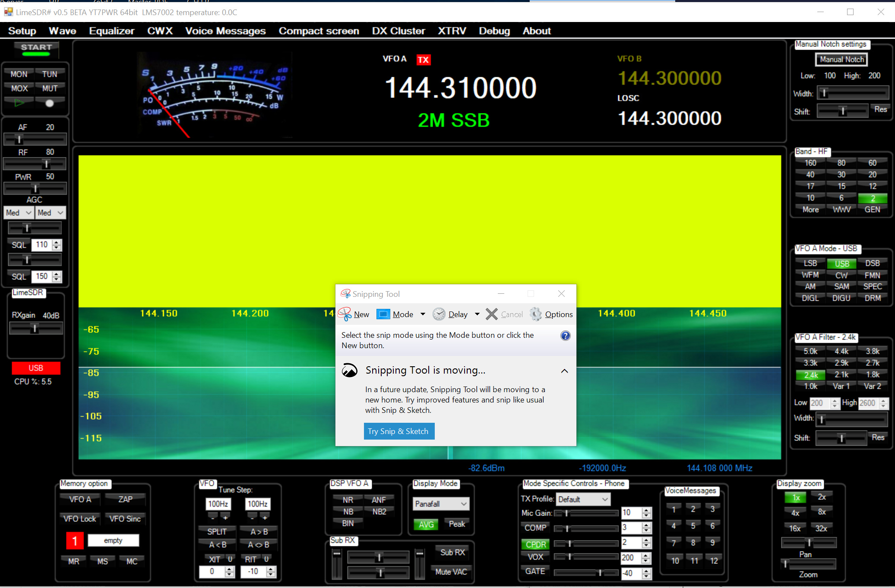The image size is (895, 588).
Task: Click the Snipping Tool Mode rectangle icon
Action: pos(383,314)
